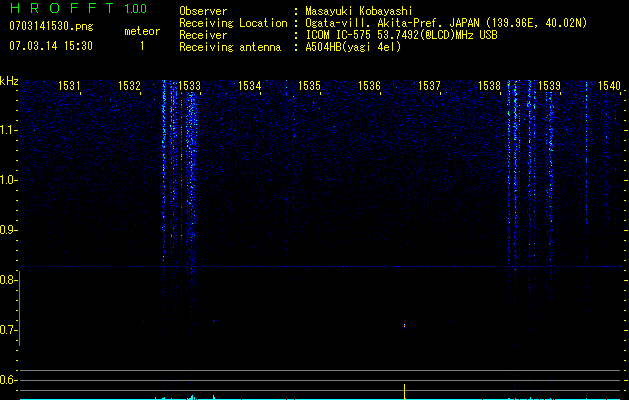Click the 1536 time axis label
629x400 pixels.
[x=369, y=86]
